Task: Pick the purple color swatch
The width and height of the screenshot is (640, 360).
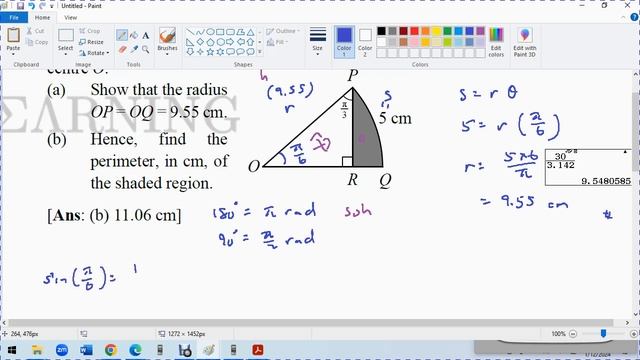Action: click(480, 31)
